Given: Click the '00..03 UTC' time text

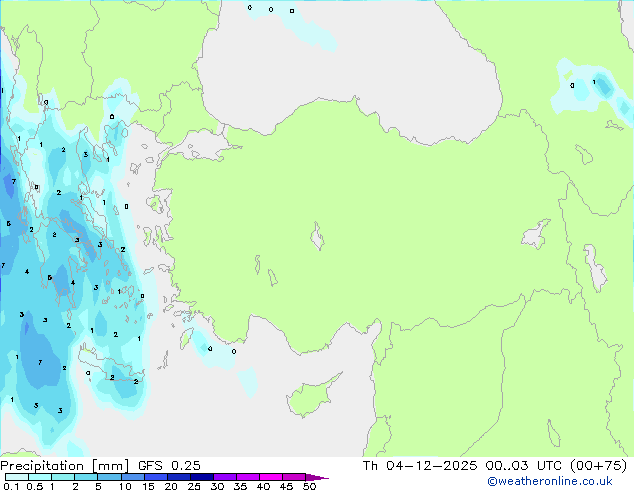Looking at the screenshot, I should tap(524, 466).
